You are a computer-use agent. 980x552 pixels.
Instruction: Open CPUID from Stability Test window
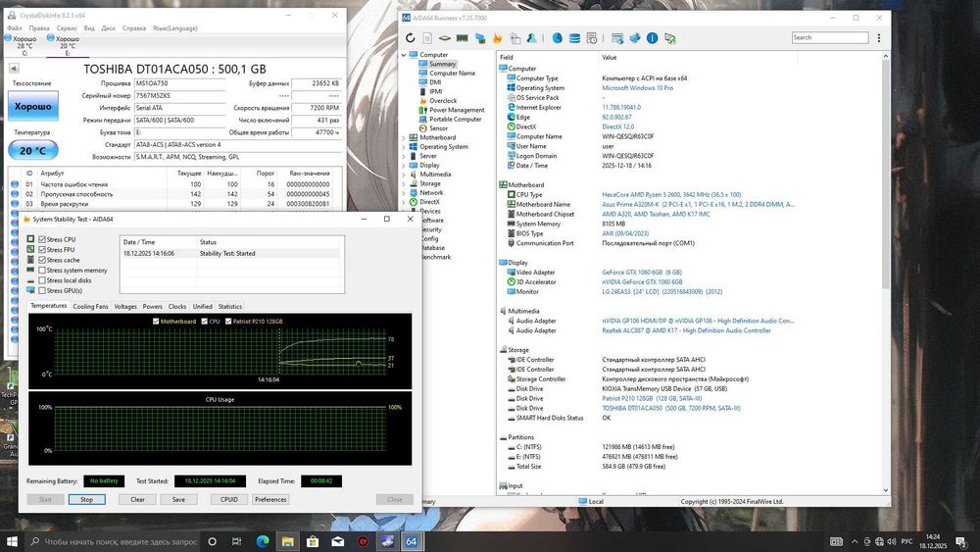228,499
